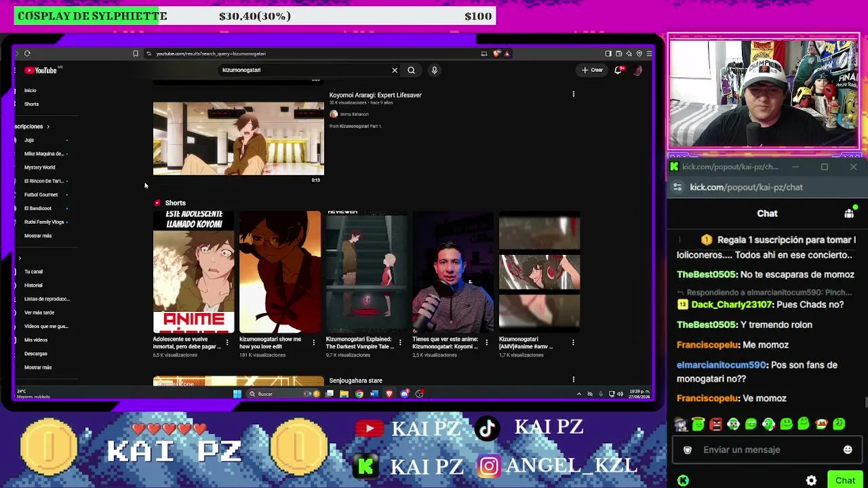Go to Tu canal in sidebar
868x488 pixels.
pyautogui.click(x=33, y=272)
